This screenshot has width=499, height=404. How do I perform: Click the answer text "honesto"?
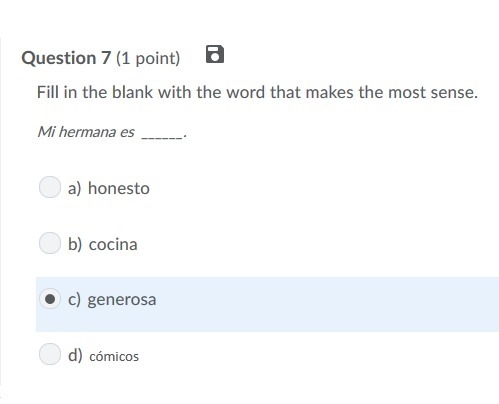tap(119, 188)
